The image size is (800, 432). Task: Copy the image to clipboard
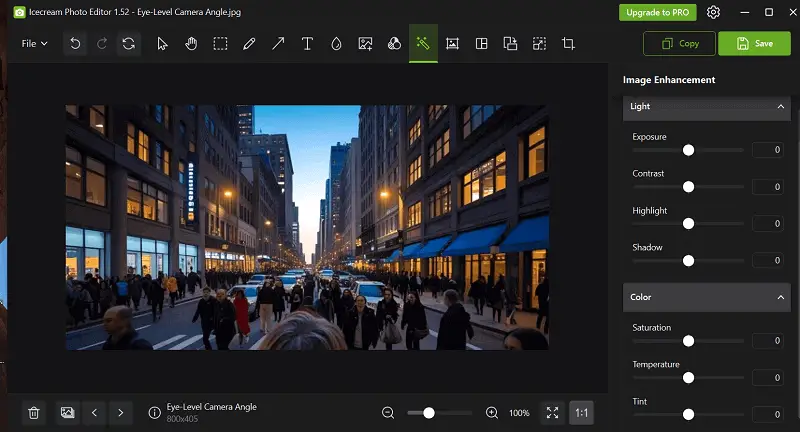[680, 44]
